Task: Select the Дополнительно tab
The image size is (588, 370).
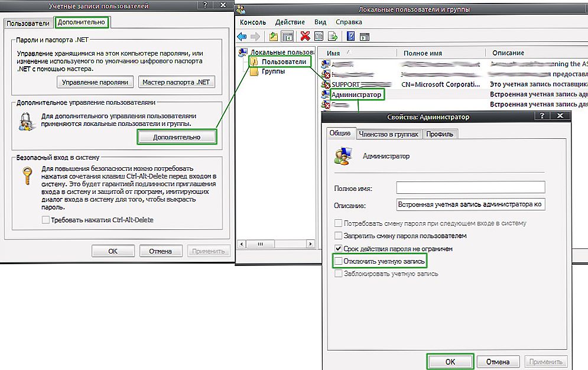Action: [82, 22]
